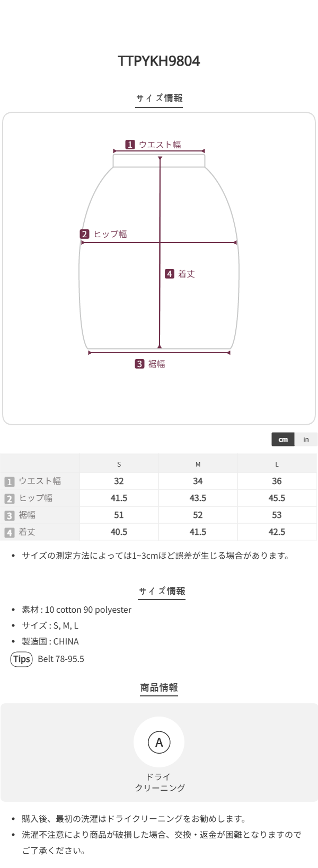Switch size units to inches

tap(306, 440)
